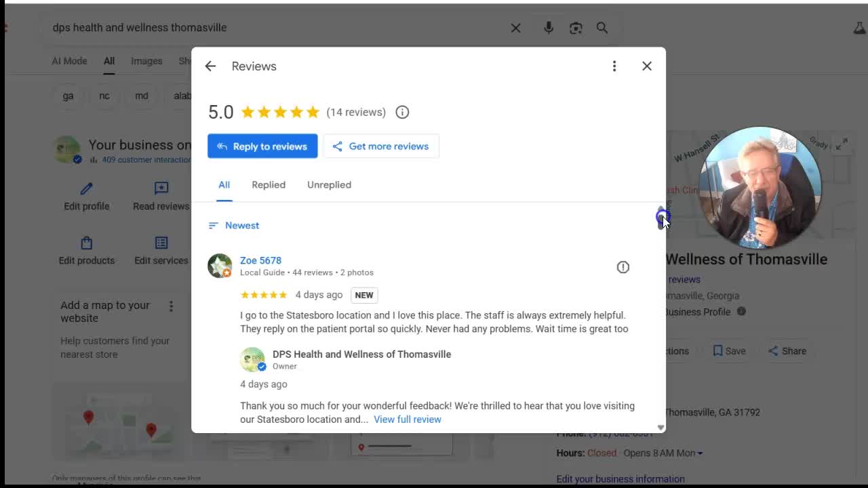This screenshot has width=868, height=488.
Task: Search by image using camera lens icon
Action: point(576,28)
